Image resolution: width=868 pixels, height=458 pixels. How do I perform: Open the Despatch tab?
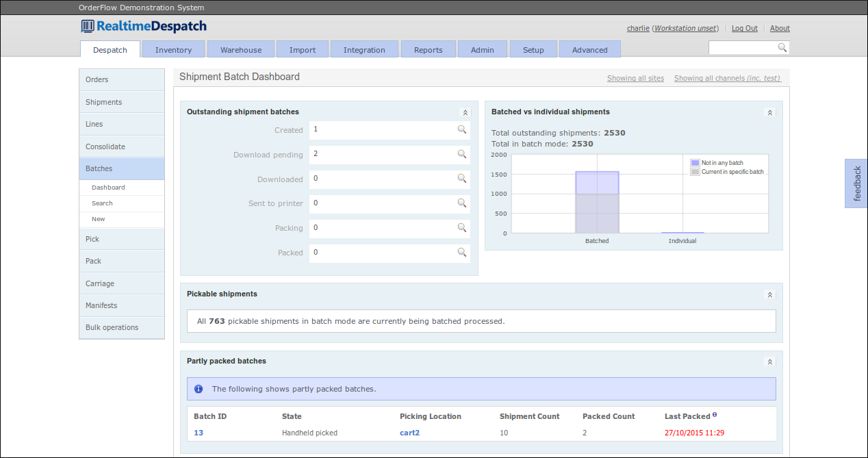110,49
